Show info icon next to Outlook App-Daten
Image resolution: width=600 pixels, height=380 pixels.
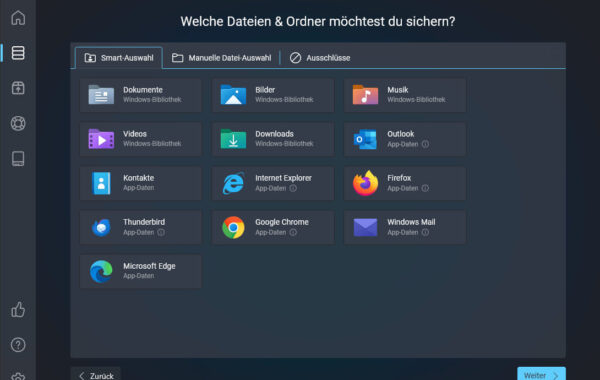point(425,144)
